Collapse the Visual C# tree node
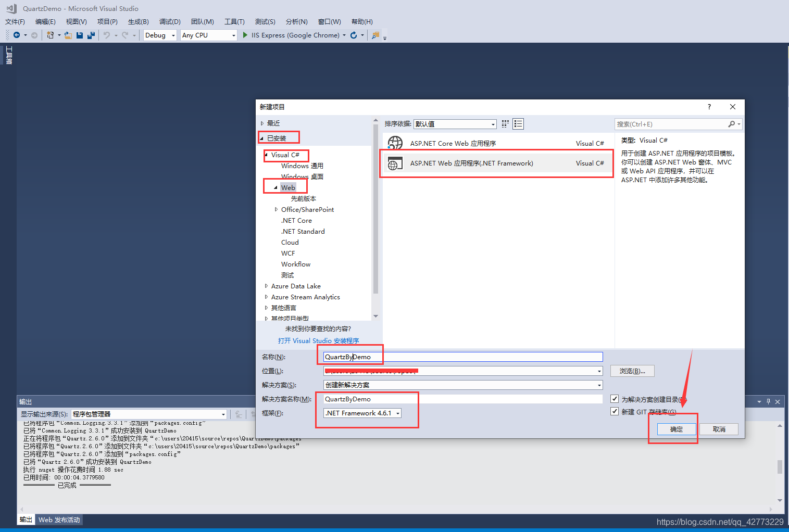Image resolution: width=789 pixels, height=532 pixels. coord(266,155)
